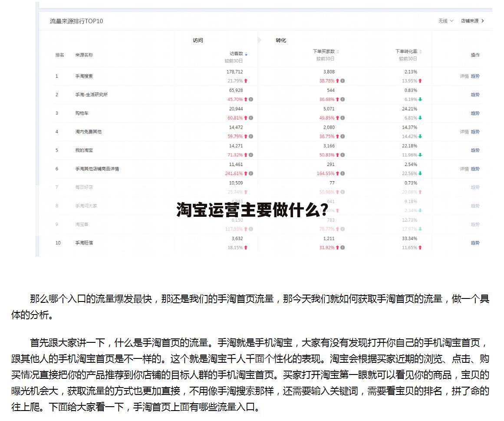Click the conversion rate 24.21%
The width and height of the screenshot is (504, 421).
pos(409,109)
